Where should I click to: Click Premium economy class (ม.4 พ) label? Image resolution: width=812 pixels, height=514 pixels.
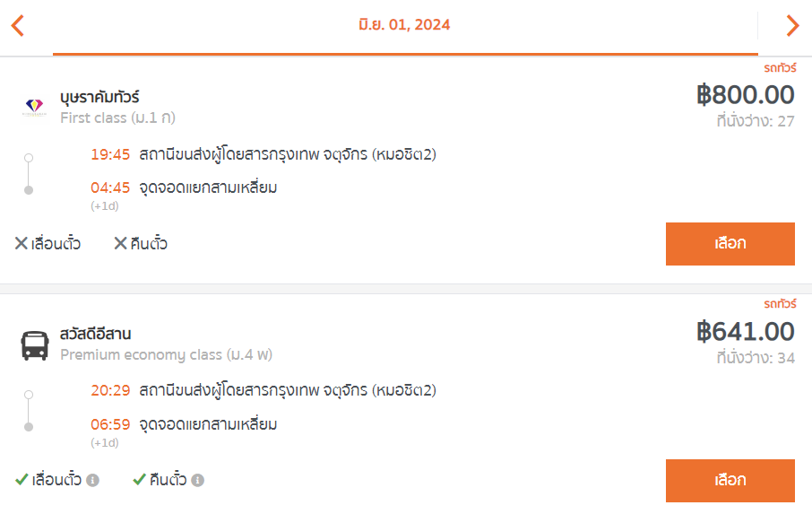click(x=166, y=355)
